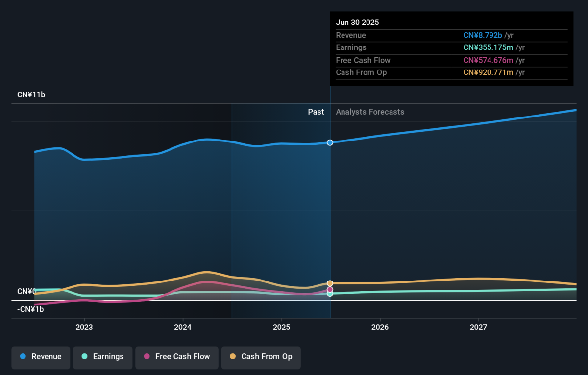Click the blue dot in Revenue legend

pos(23,357)
